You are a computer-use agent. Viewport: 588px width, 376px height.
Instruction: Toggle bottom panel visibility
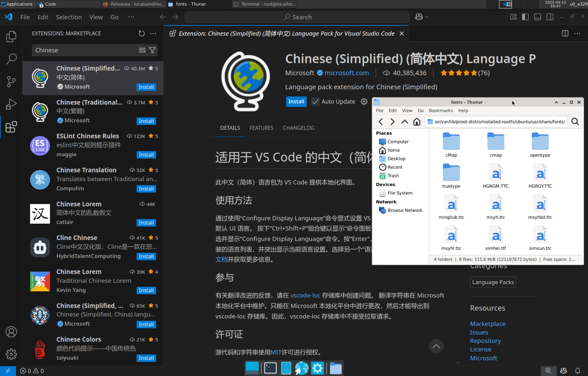(538, 17)
